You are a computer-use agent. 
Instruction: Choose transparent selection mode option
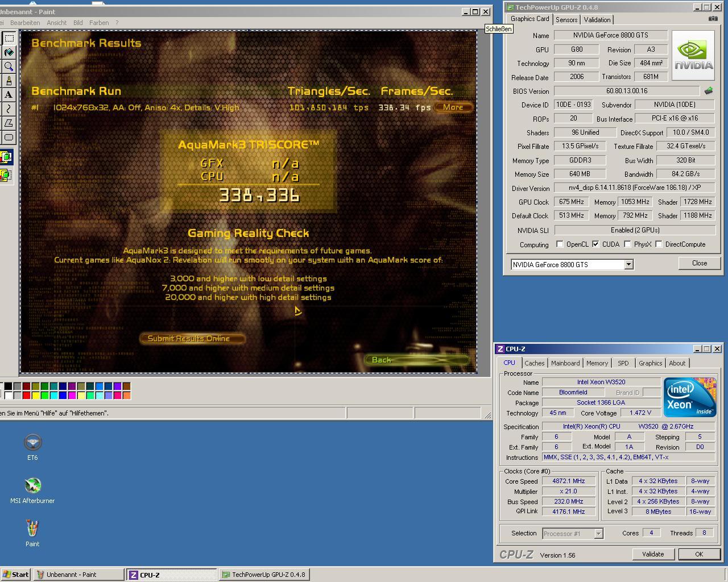click(x=6, y=175)
